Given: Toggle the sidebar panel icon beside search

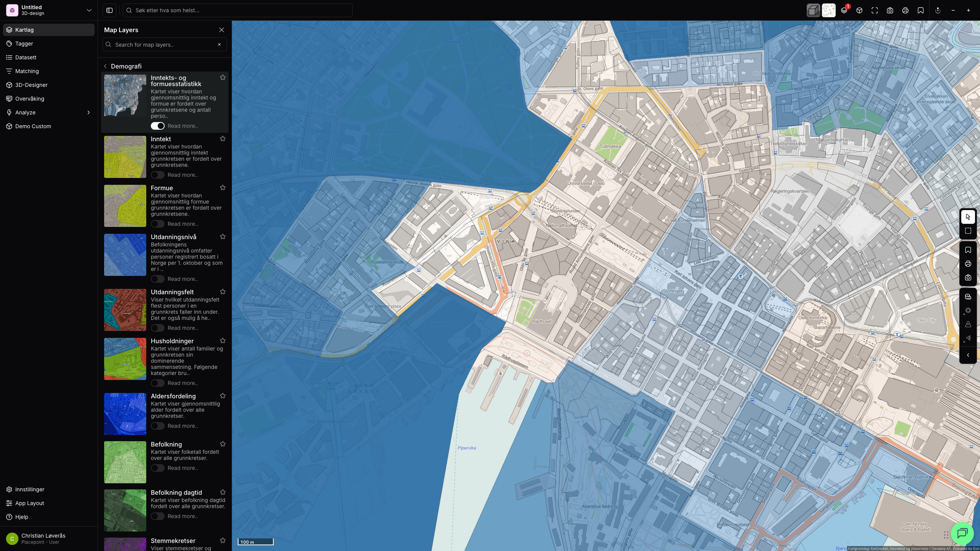Looking at the screenshot, I should (x=109, y=10).
